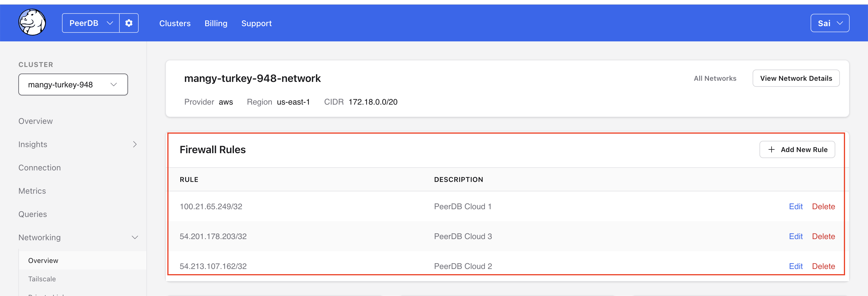Viewport: 868px width, 296px height.
Task: Click the plus icon on Add New Rule
Action: (772, 149)
